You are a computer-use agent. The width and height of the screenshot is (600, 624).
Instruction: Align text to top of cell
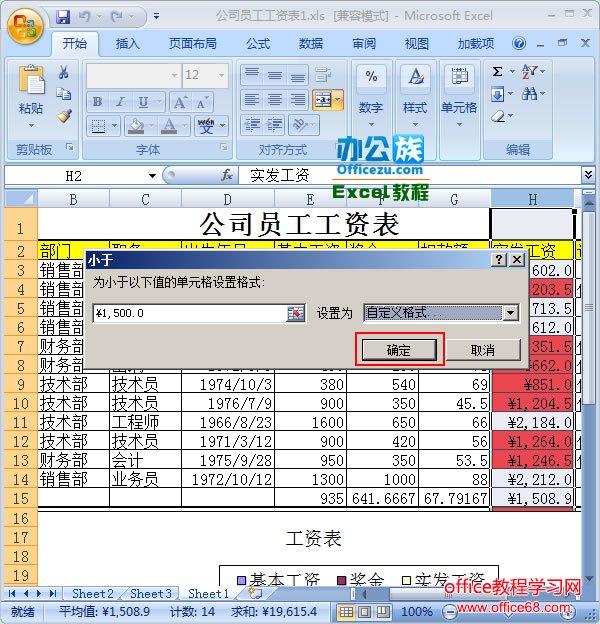(x=251, y=74)
